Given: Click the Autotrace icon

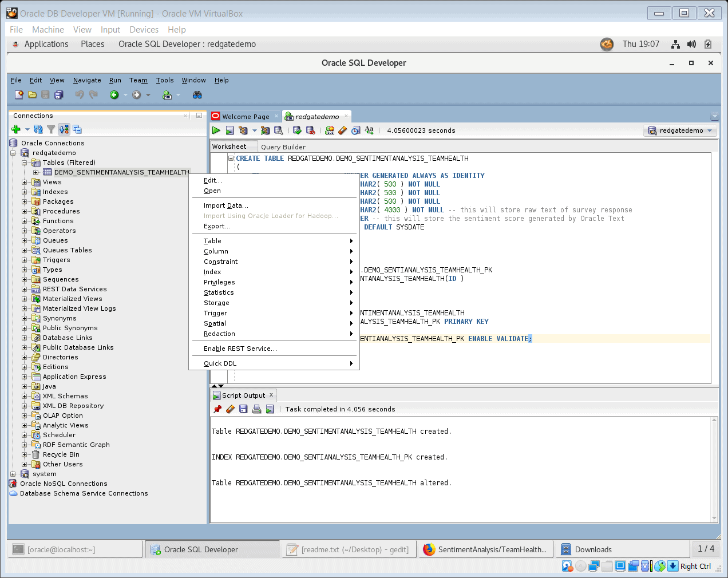Looking at the screenshot, I should point(265,130).
